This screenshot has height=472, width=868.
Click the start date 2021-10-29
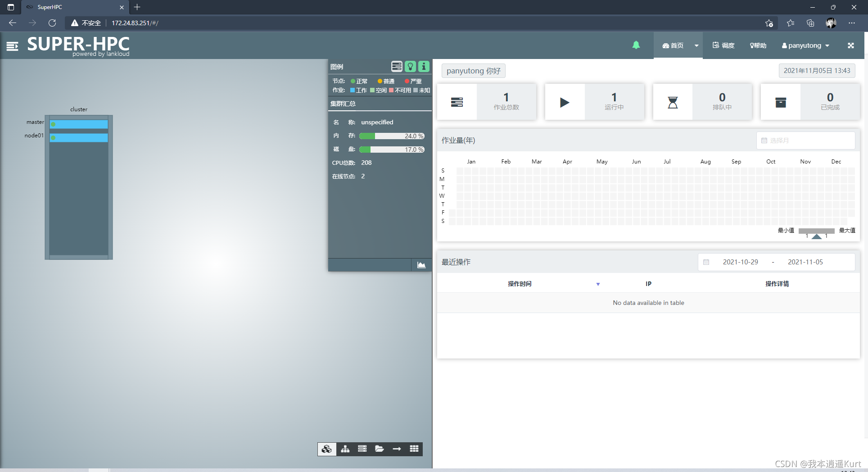pos(741,262)
